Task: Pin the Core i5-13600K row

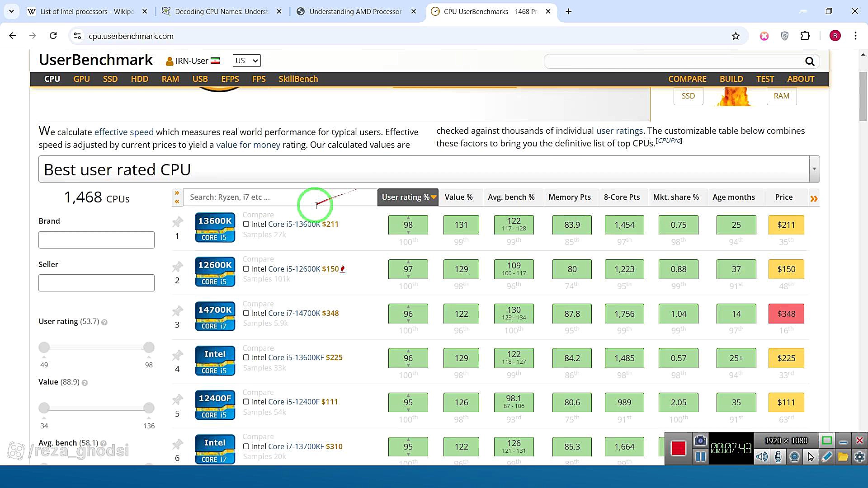Action: [177, 222]
